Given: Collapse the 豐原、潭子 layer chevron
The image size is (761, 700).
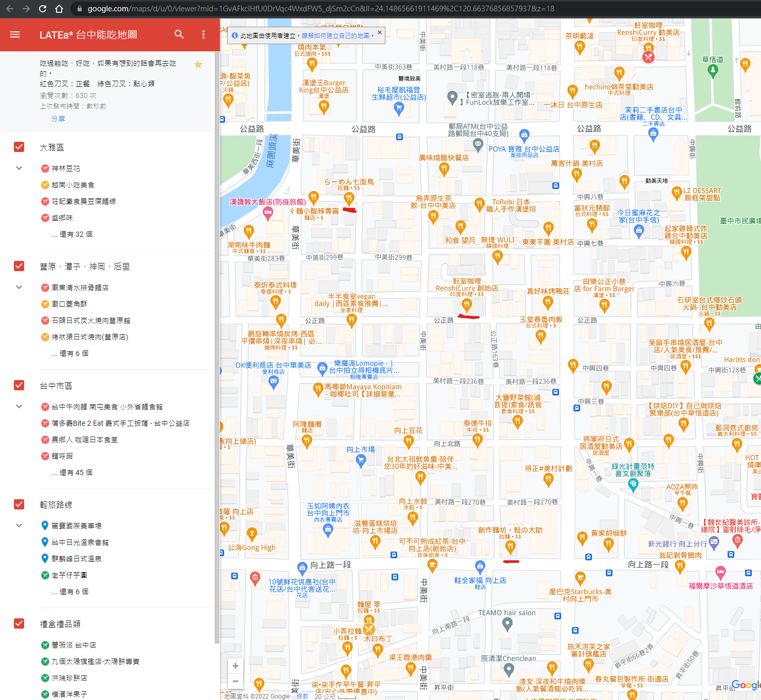Looking at the screenshot, I should 19,287.
